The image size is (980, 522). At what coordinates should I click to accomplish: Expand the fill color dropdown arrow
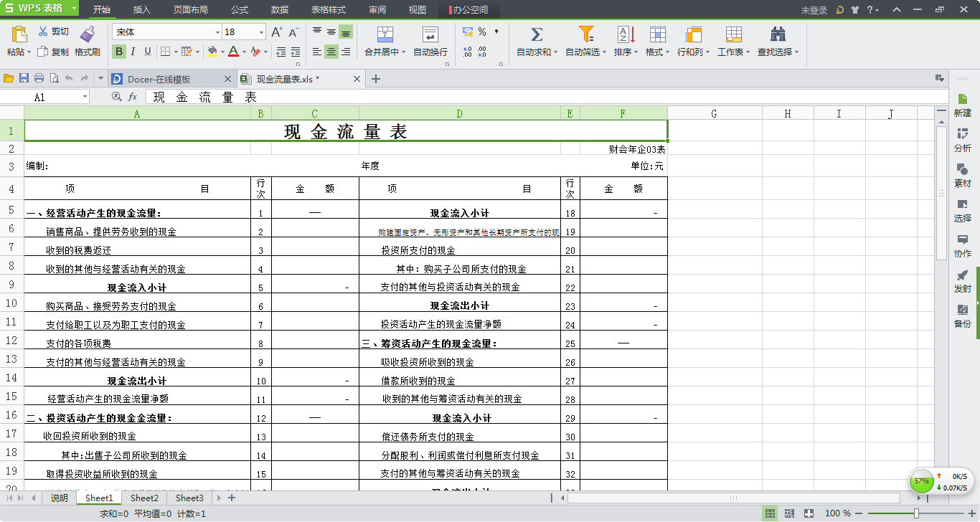pyautogui.click(x=222, y=52)
